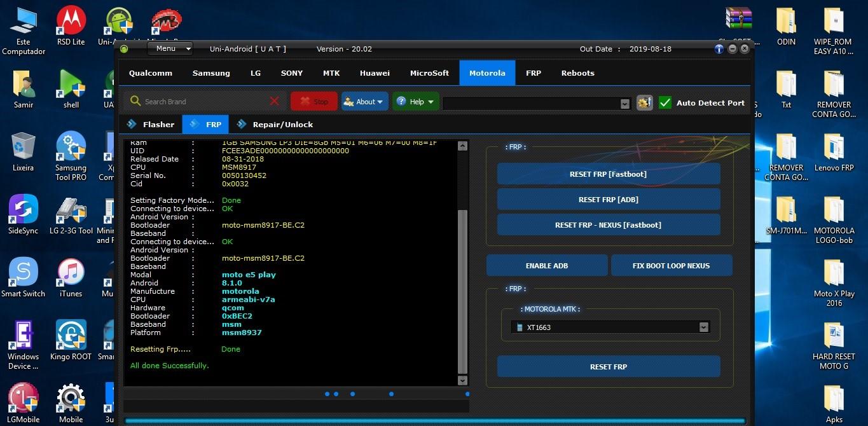The height and width of the screenshot is (426, 868).
Task: Click RESET FRP - NEXUS [Fastboot]
Action: pyautogui.click(x=609, y=225)
